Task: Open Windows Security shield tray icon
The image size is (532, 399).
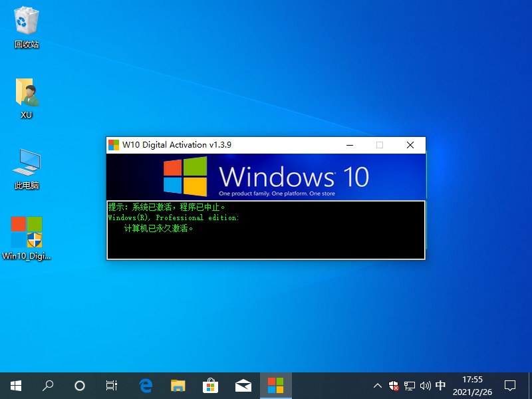Action: point(394,385)
